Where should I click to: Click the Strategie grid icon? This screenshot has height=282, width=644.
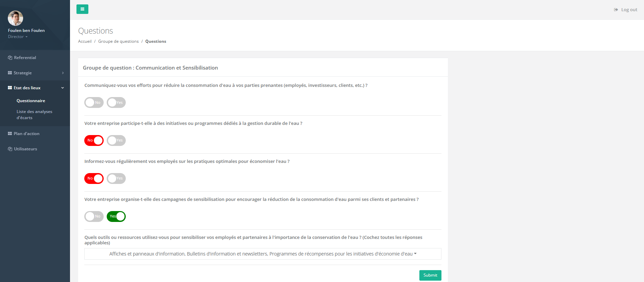10,73
